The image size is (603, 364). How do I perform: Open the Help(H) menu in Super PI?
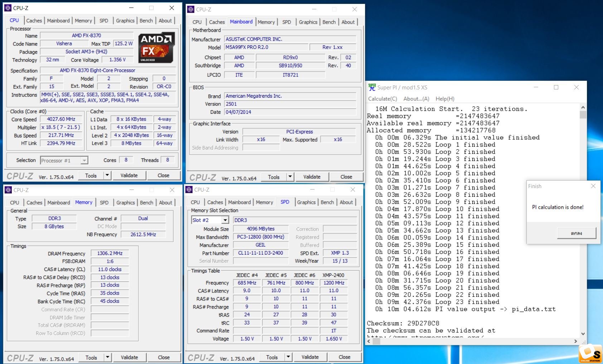tap(445, 99)
